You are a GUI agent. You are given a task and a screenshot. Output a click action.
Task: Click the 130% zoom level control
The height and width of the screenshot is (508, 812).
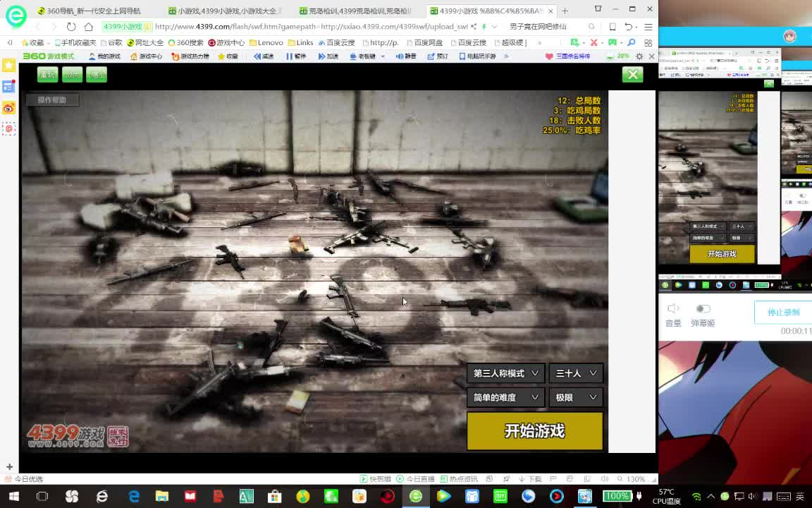(x=632, y=479)
